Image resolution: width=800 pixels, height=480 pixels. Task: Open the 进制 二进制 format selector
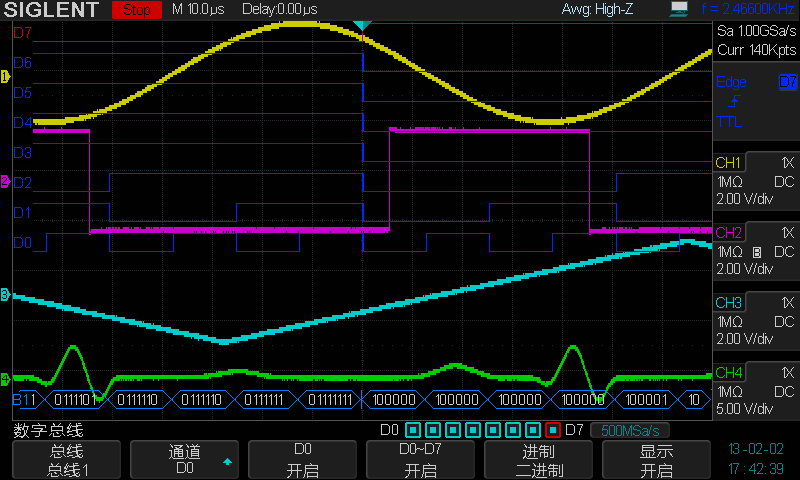(x=539, y=460)
